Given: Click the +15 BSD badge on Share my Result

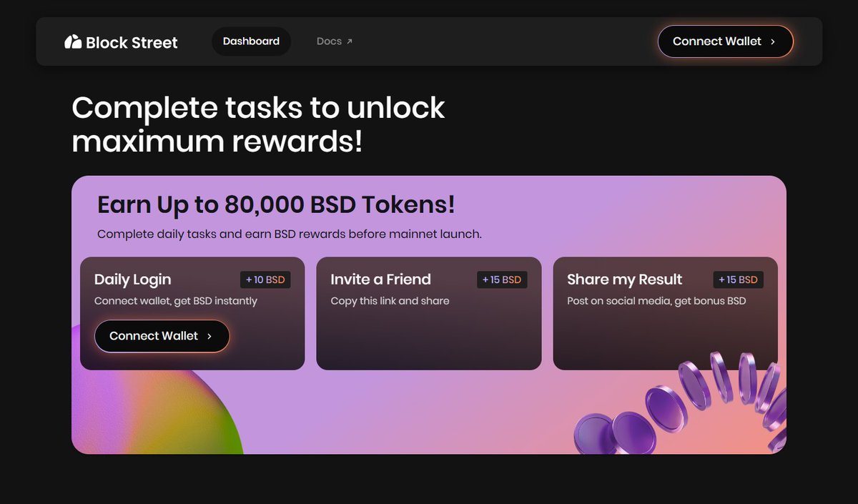Looking at the screenshot, I should tap(738, 280).
